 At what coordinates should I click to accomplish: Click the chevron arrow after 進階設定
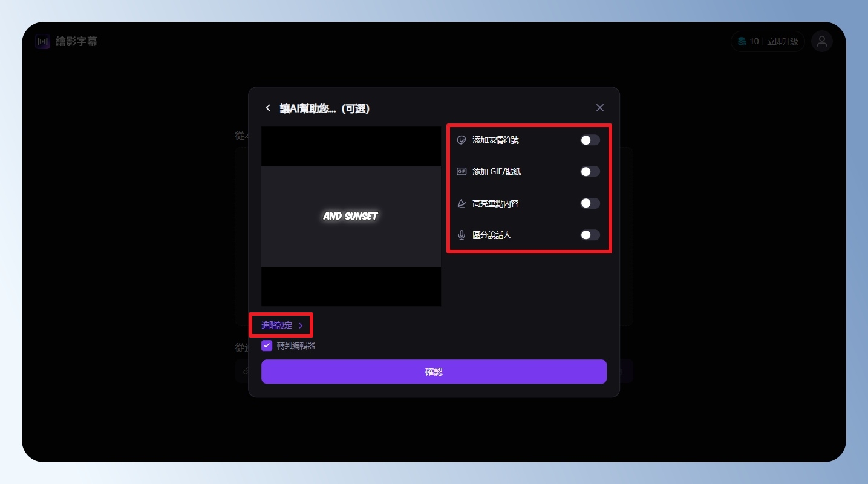[x=301, y=326]
